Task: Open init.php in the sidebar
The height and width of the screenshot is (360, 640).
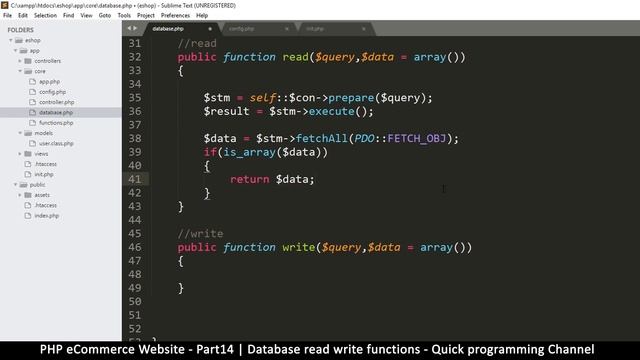Action: coord(44,174)
